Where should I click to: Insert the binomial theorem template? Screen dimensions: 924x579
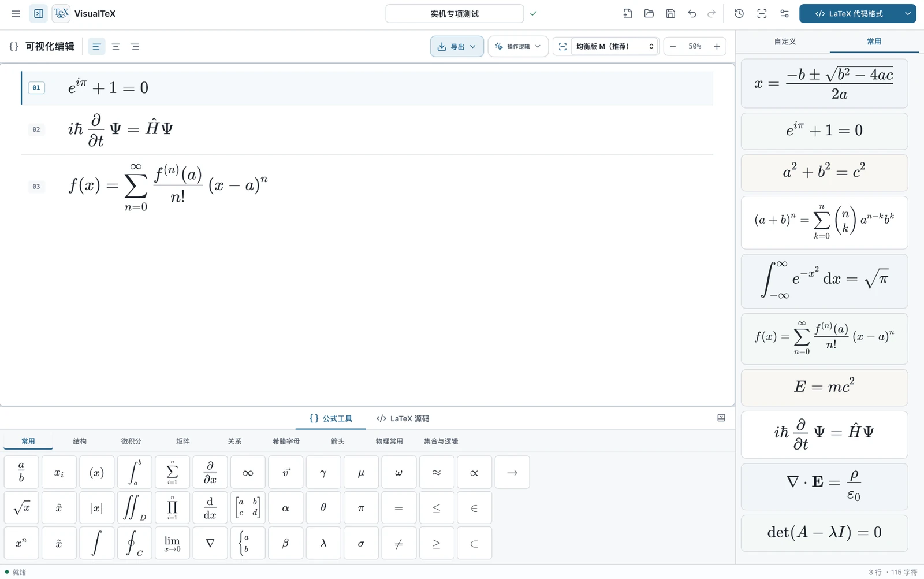click(824, 222)
